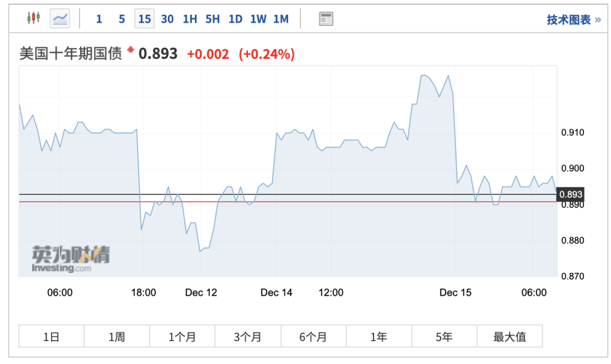Image resolution: width=611 pixels, height=364 pixels.
Task: Show the 1日 time range
Action: [x=51, y=336]
